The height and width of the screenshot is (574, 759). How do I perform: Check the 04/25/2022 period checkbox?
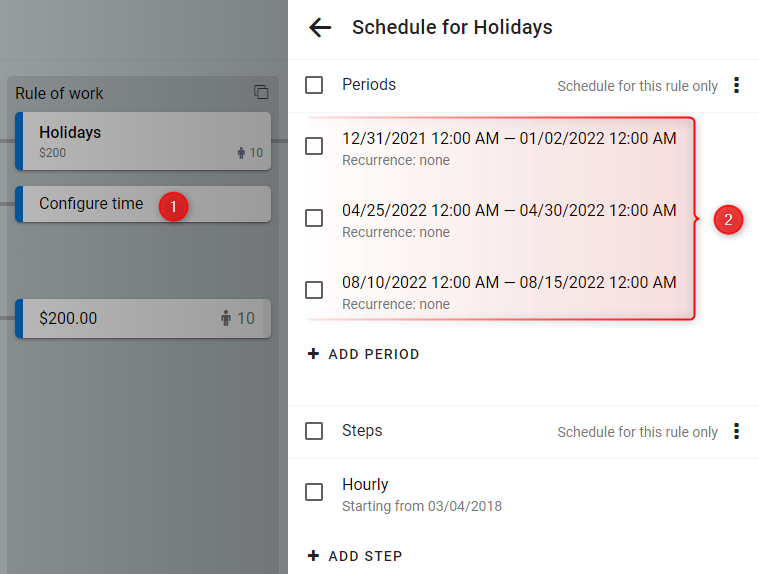tap(314, 218)
